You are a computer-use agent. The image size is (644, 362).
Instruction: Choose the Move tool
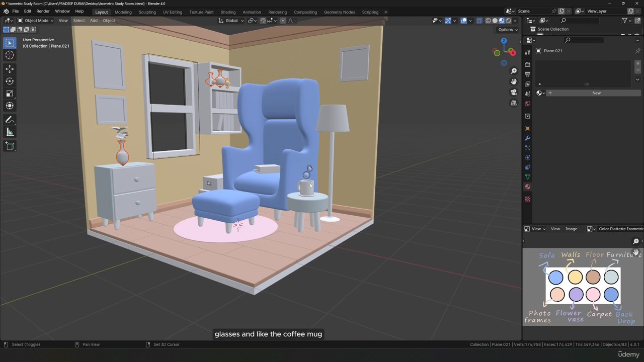tap(10, 69)
